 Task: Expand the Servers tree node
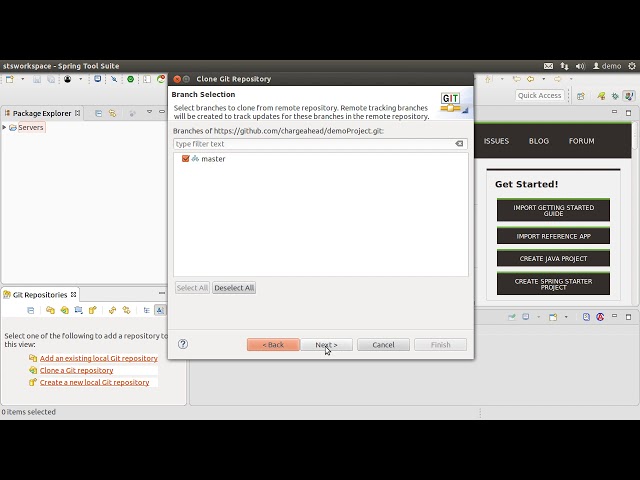click(x=4, y=127)
